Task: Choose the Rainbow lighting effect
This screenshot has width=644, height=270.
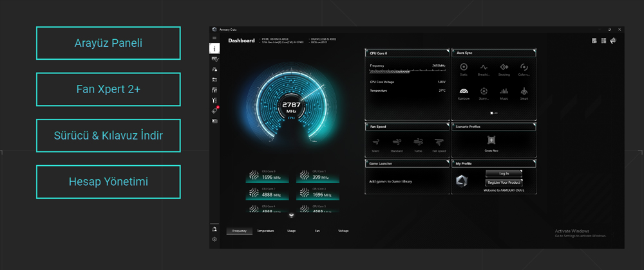Action: pos(464,92)
